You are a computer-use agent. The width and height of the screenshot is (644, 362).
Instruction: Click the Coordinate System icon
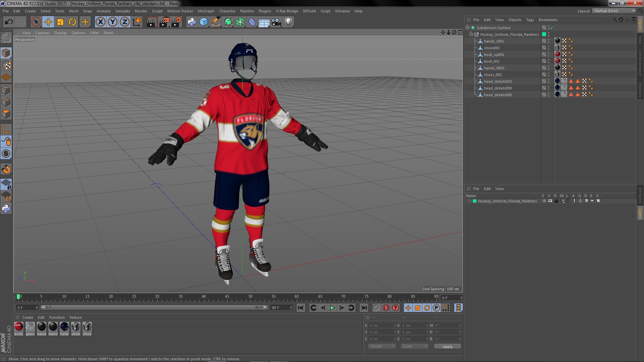[137, 22]
